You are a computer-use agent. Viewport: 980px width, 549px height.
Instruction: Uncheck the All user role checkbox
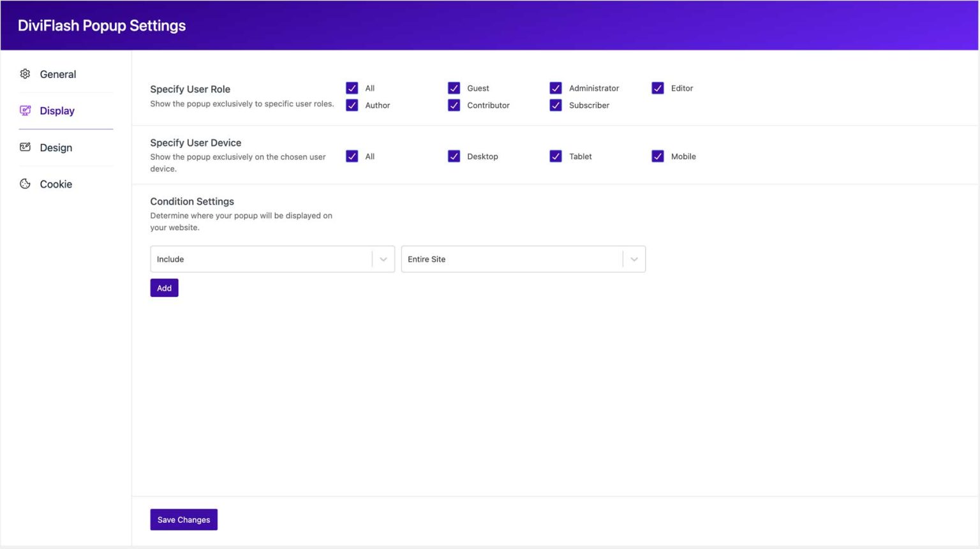tap(352, 88)
